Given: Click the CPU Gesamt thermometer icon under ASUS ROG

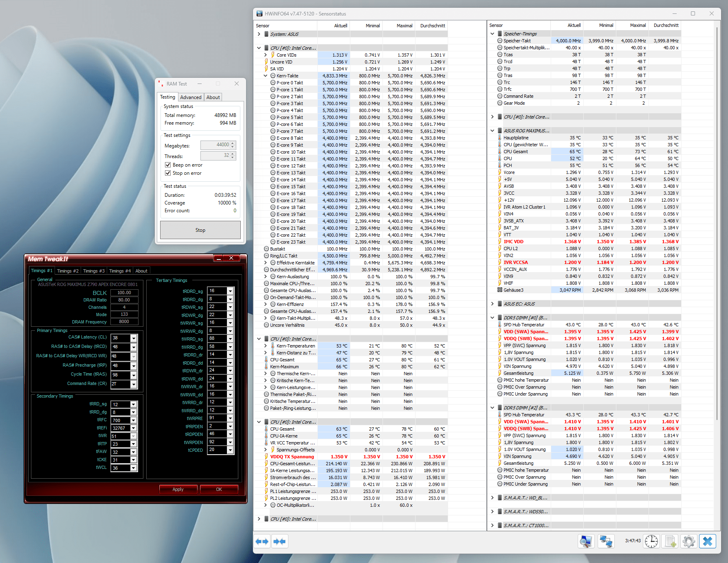Looking at the screenshot, I should coord(500,152).
